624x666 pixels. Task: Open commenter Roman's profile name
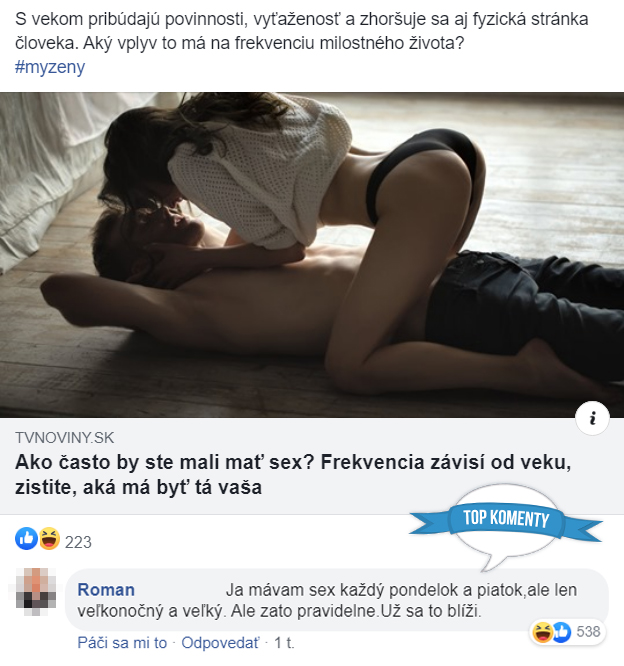tap(106, 590)
